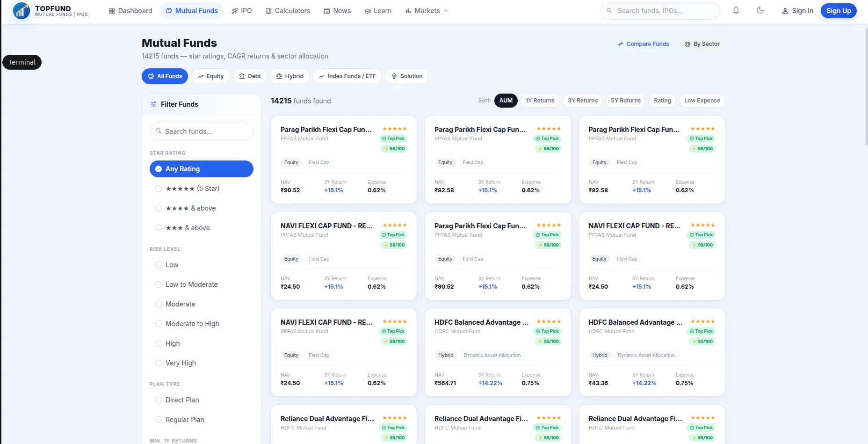868x444 pixels.
Task: Click the Calculators icon in navbar
Action: point(268,11)
